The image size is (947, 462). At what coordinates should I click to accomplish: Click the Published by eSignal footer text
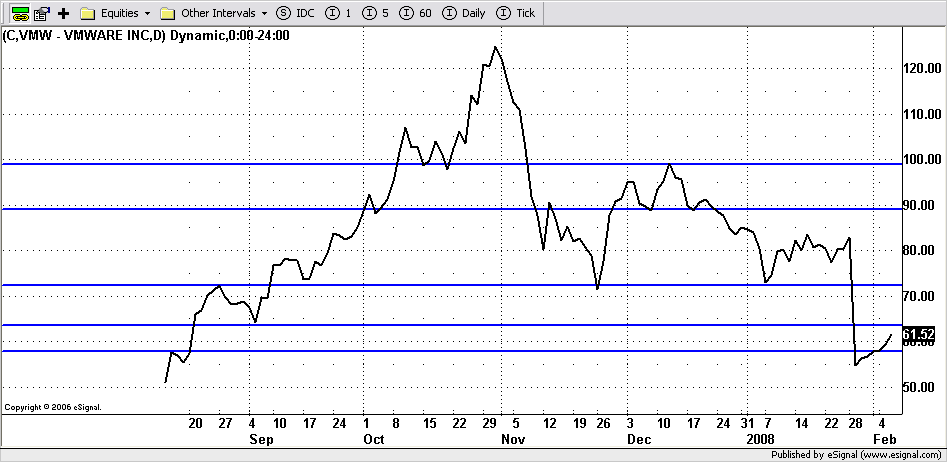[856, 455]
